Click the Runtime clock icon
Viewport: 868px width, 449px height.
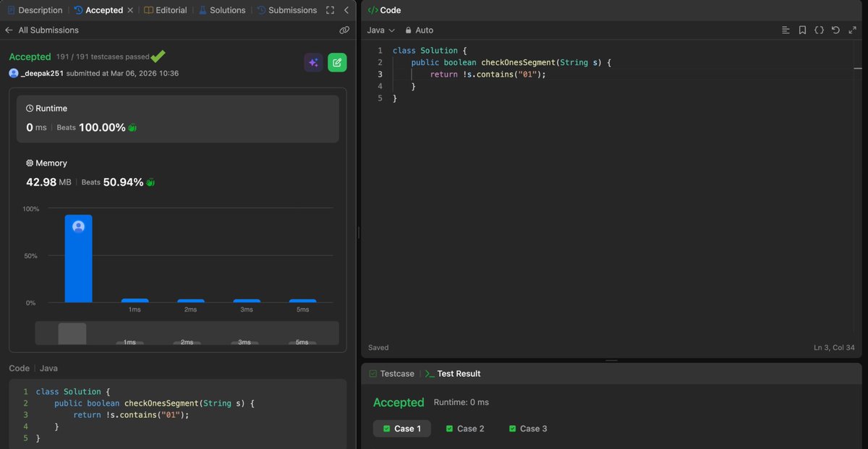pos(30,108)
